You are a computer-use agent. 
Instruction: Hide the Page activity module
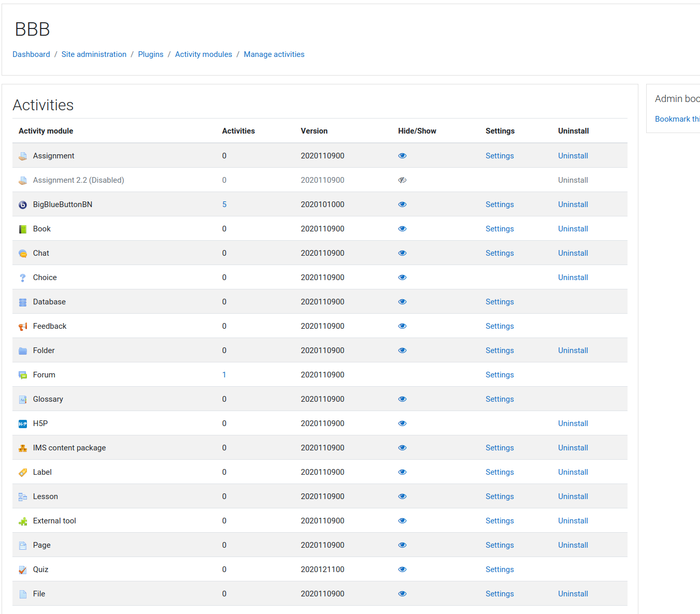coord(402,545)
